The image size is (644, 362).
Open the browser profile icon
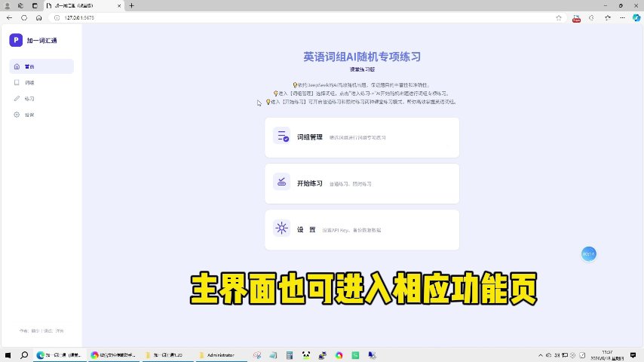(7, 6)
